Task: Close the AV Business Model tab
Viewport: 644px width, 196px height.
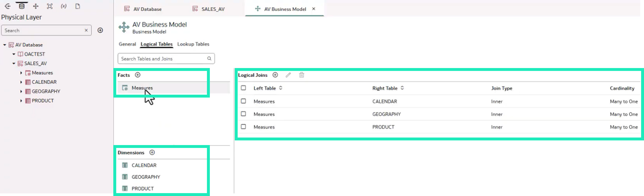Action: (x=314, y=9)
